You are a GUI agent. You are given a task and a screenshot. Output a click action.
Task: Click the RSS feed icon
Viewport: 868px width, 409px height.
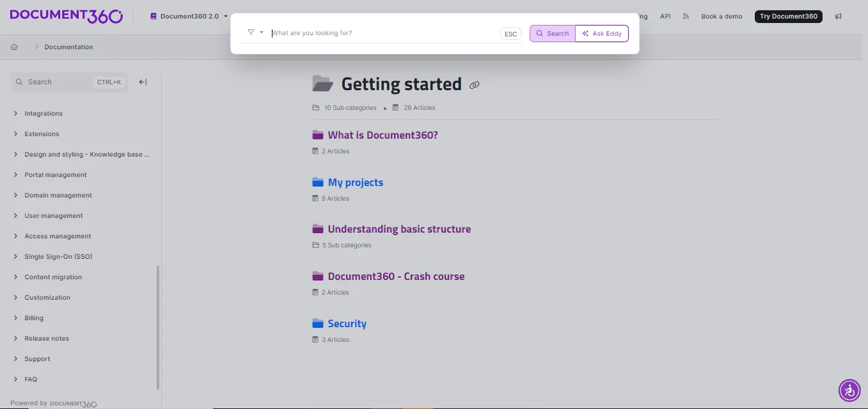pyautogui.click(x=686, y=17)
